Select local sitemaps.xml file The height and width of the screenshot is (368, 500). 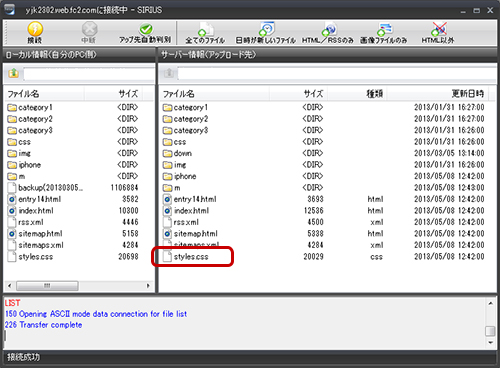pyautogui.click(x=36, y=245)
